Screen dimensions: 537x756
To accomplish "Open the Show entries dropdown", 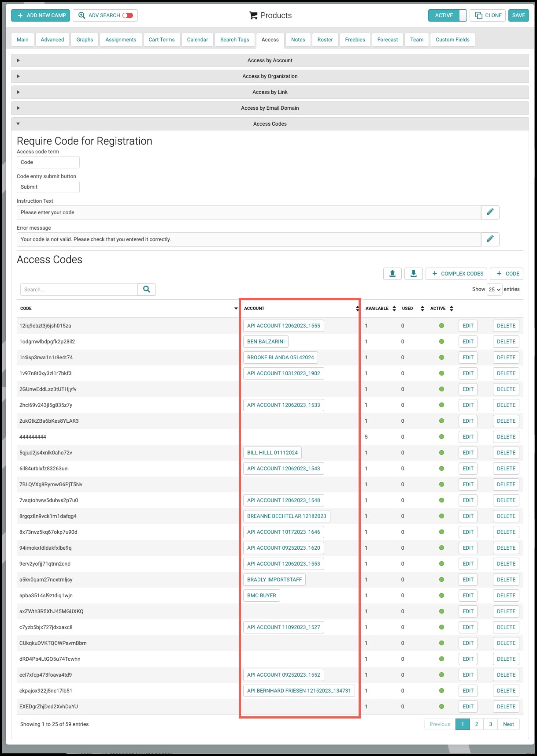I will 494,290.
